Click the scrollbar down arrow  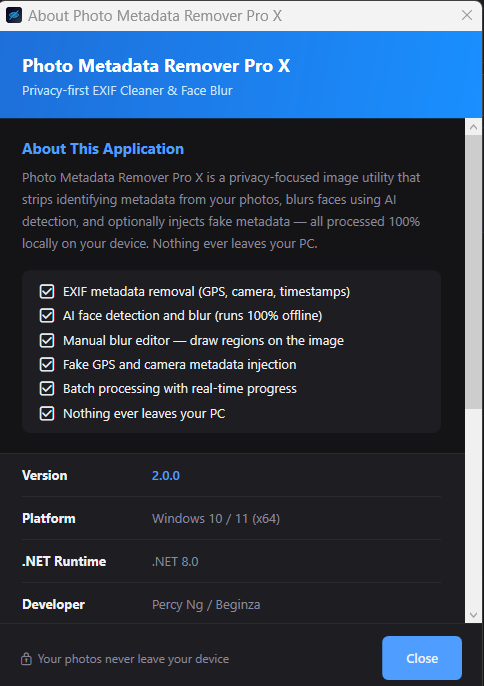coord(473,615)
